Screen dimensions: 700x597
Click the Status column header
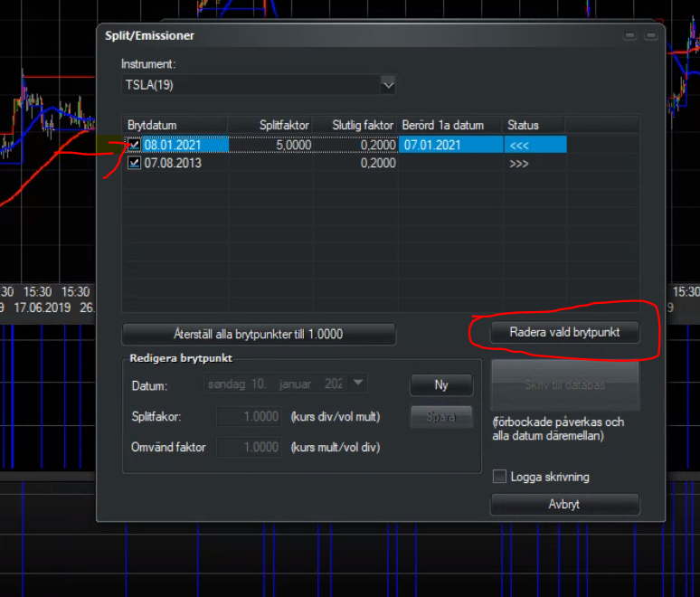click(x=534, y=125)
